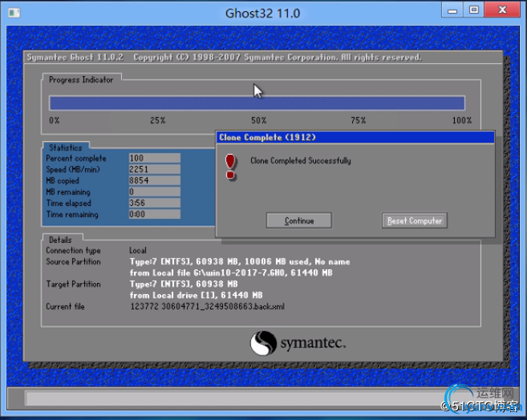Click the 25% progress marker label
The width and height of the screenshot is (527, 420).
158,120
